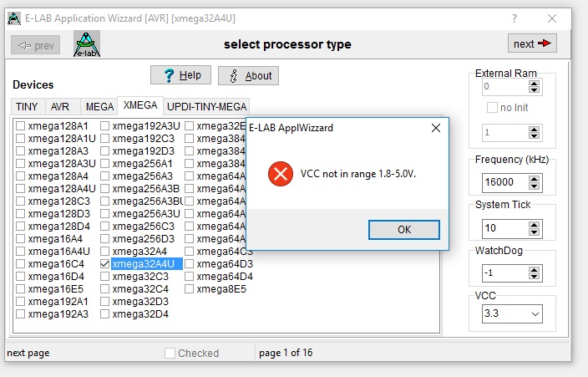588x377 pixels.
Task: Select xmega192A1 device label
Action: pos(58,302)
